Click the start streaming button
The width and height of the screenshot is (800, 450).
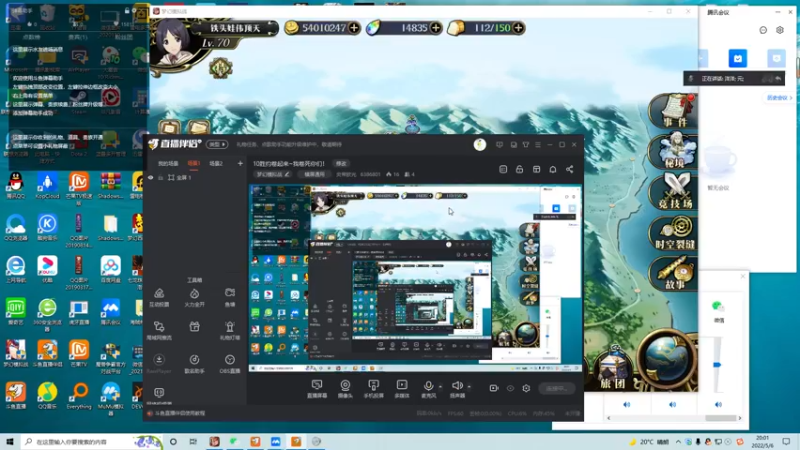tap(557, 388)
